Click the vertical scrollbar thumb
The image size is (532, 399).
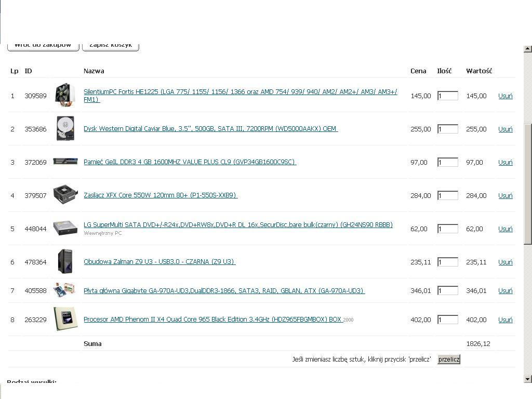(x=528, y=183)
